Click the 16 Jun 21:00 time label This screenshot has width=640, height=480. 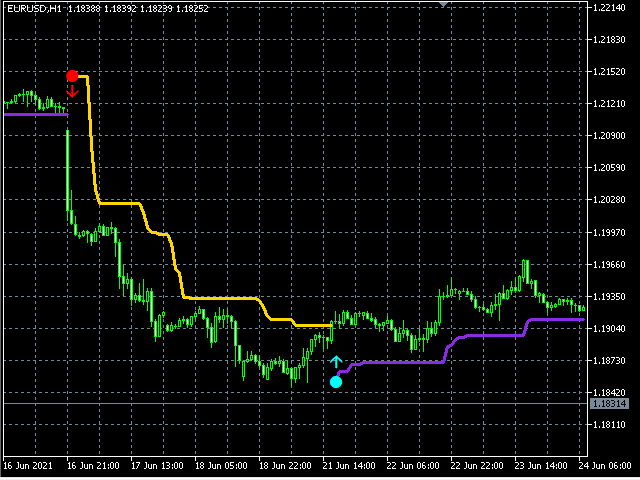coord(93,466)
